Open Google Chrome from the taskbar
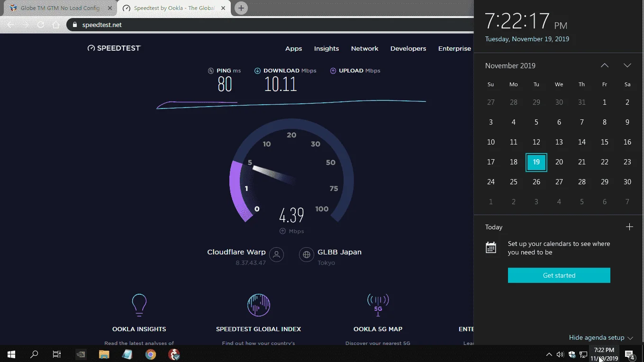 click(151, 354)
